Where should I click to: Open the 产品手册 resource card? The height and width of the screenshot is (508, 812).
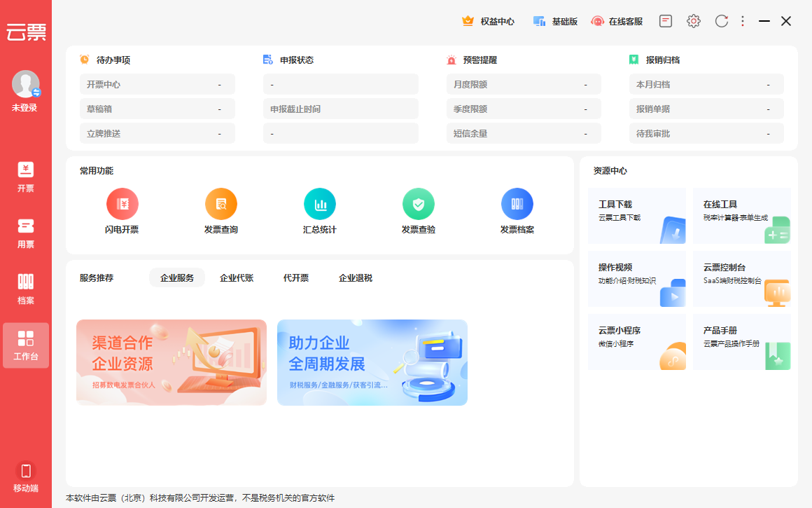741,342
